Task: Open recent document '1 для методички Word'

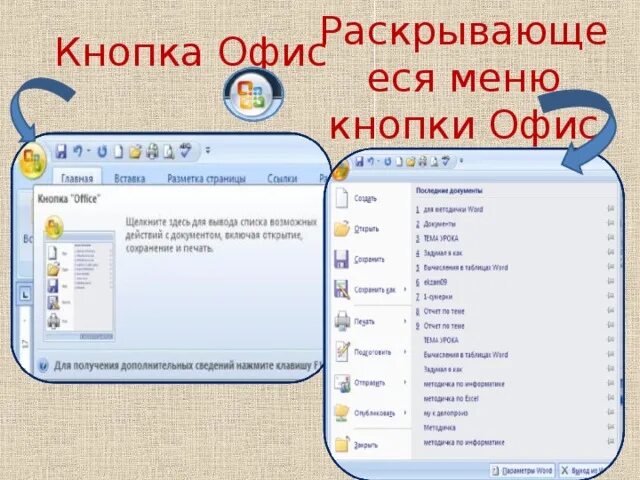Action: 449,209
